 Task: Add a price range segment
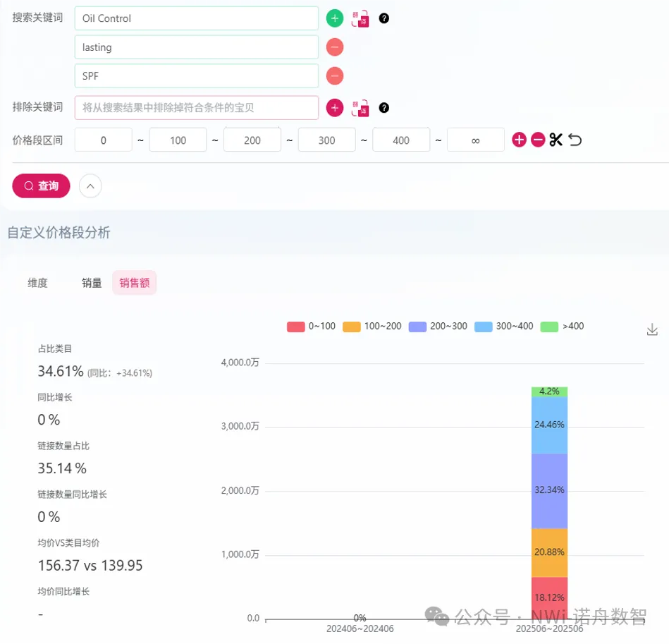519,140
